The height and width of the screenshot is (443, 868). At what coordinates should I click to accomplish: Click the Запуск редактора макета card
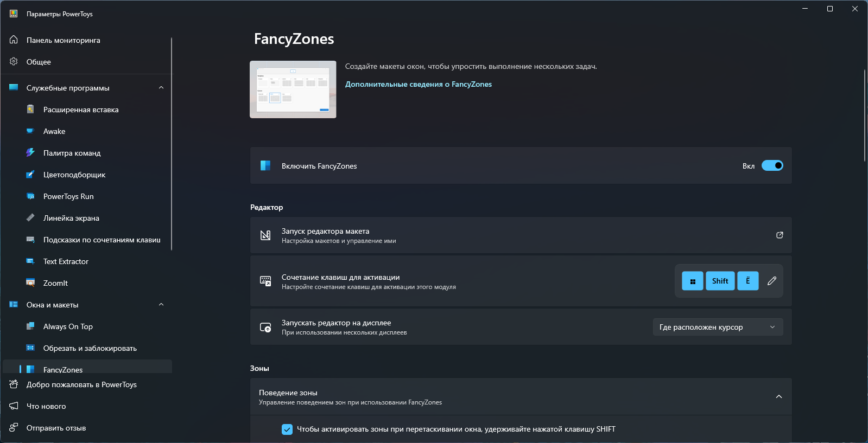(521, 235)
